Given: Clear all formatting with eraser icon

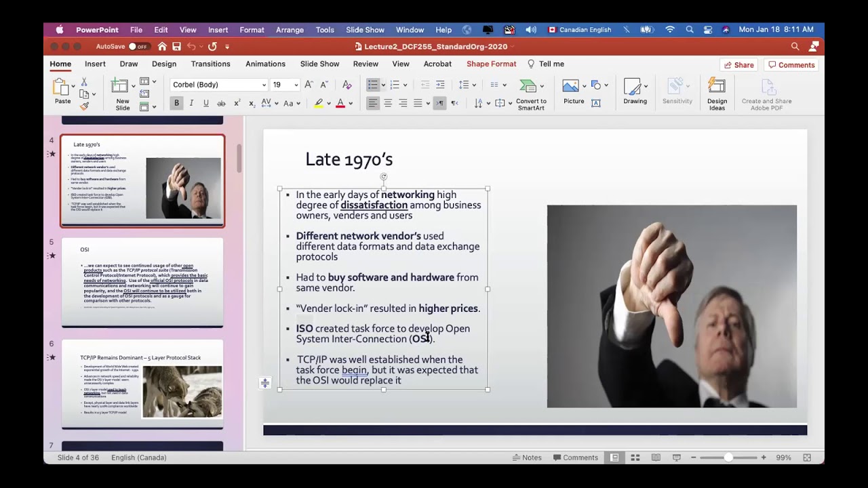Looking at the screenshot, I should 347,85.
